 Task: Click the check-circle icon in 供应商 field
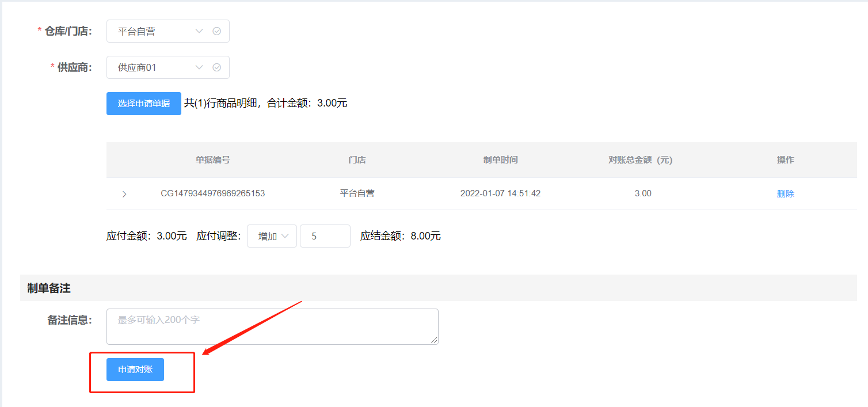217,67
